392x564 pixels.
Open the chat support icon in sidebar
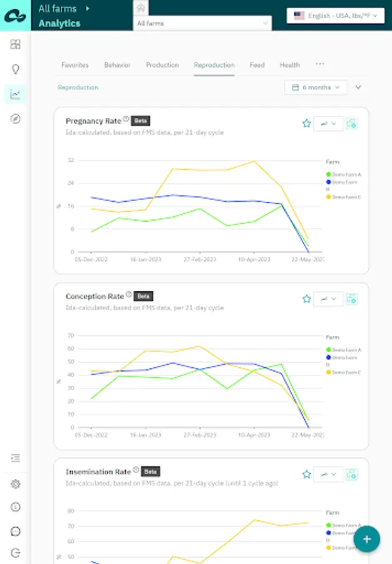coord(16,531)
